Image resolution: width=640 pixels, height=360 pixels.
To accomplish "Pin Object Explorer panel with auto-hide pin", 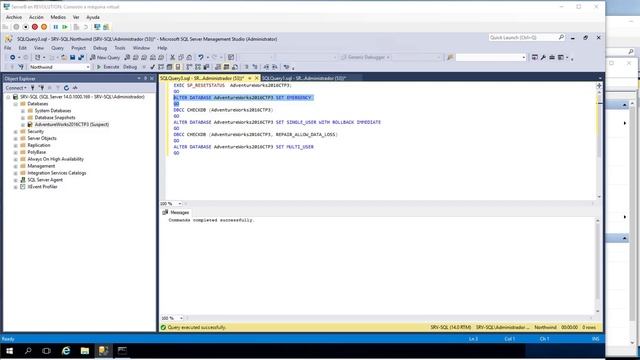I will (x=145, y=78).
